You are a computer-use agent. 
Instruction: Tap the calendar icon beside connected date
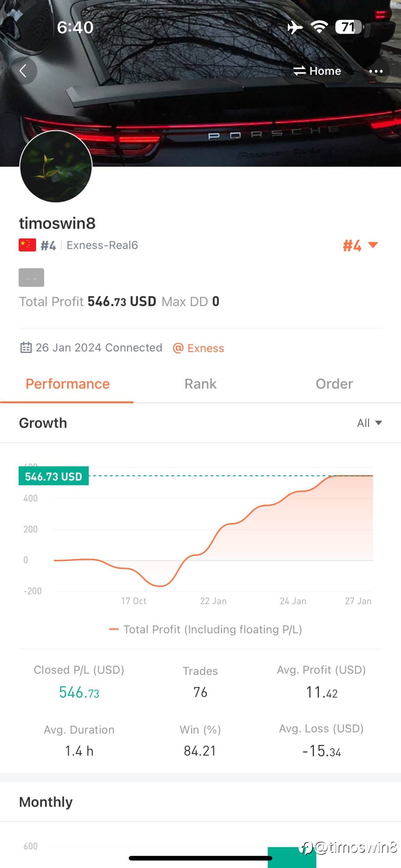26,347
